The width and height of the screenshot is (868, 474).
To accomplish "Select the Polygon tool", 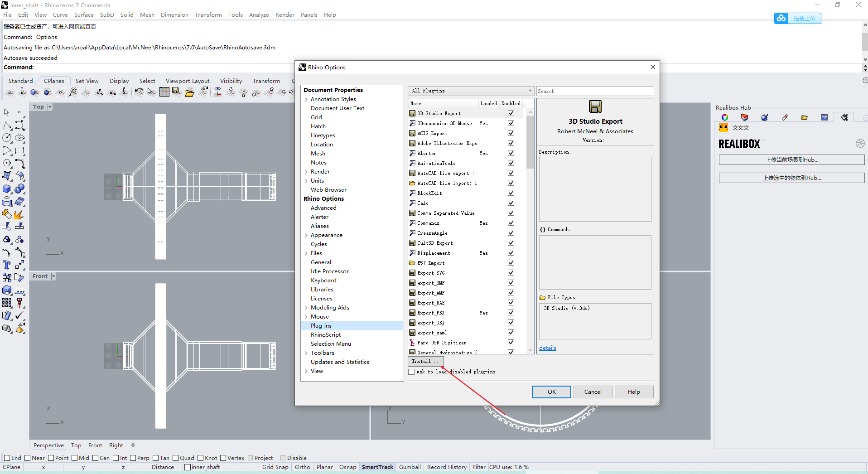I will tap(7, 163).
